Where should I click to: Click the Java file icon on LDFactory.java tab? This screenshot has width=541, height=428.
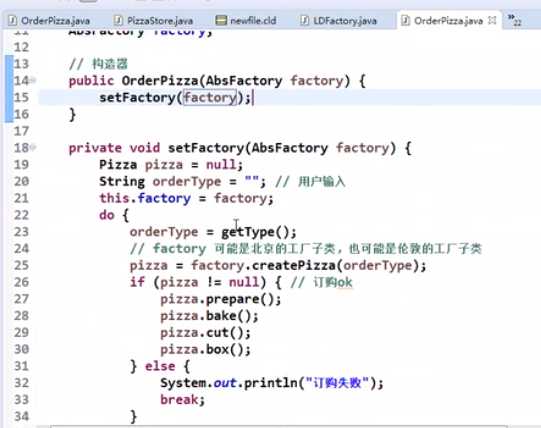pos(304,20)
